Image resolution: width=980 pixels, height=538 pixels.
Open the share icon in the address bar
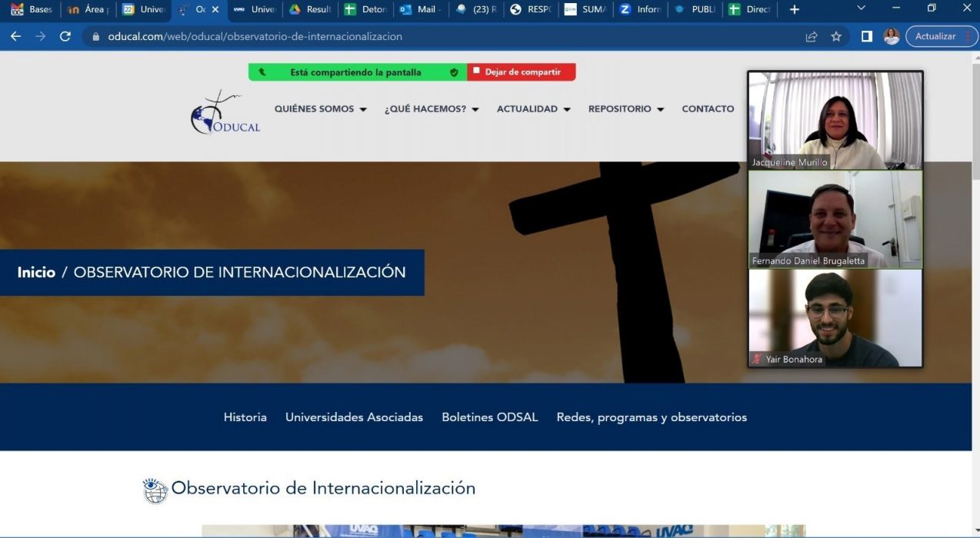[811, 35]
